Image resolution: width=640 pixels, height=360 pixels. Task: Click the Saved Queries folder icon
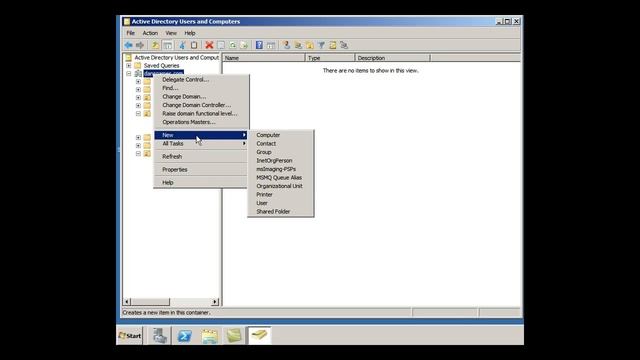pyautogui.click(x=138, y=65)
